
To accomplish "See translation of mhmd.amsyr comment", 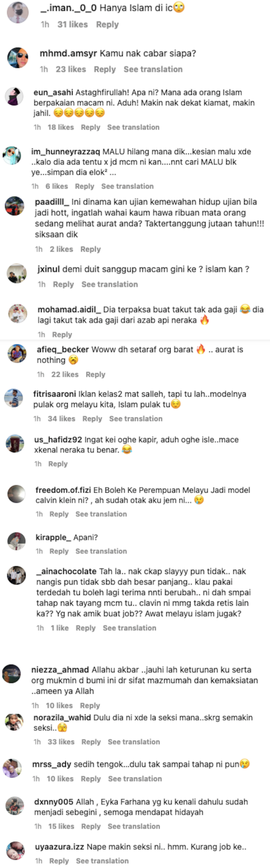I will [153, 69].
